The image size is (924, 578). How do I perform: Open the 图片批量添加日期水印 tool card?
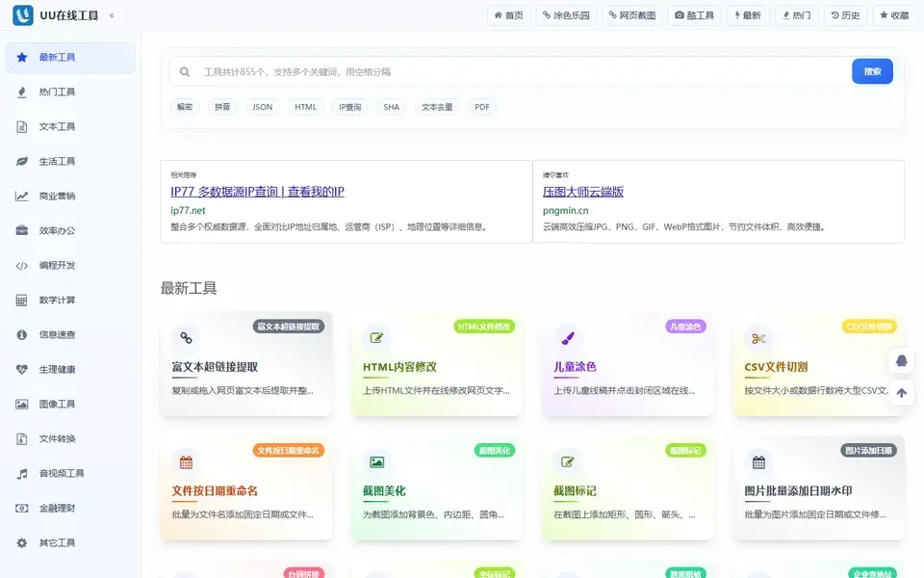pyautogui.click(x=819, y=488)
